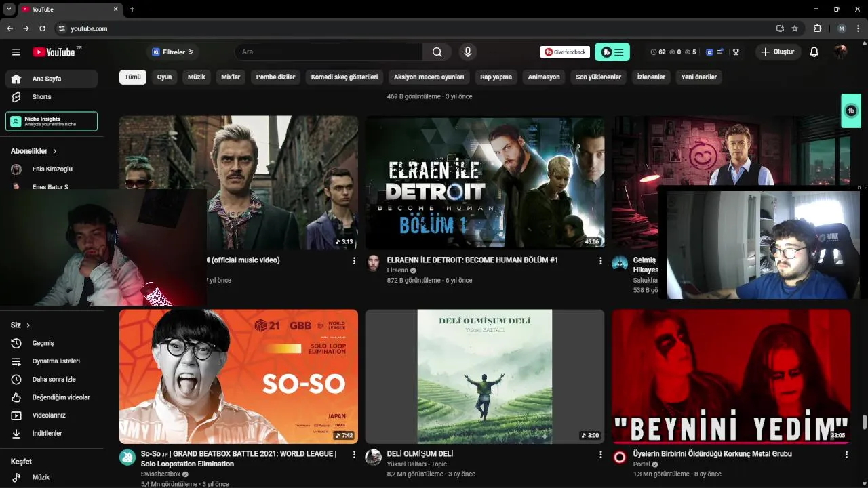
Task: Open the tab search dropdown arrow
Action: (x=9, y=9)
